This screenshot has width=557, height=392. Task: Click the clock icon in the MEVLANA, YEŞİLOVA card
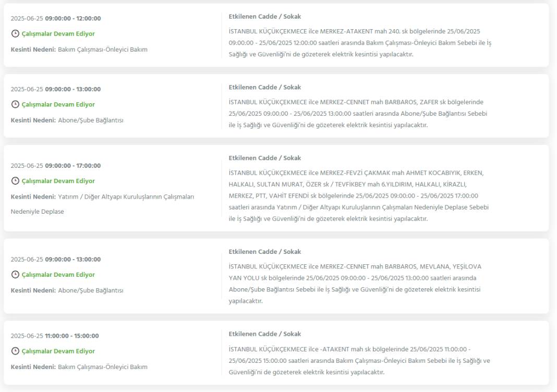pos(15,275)
